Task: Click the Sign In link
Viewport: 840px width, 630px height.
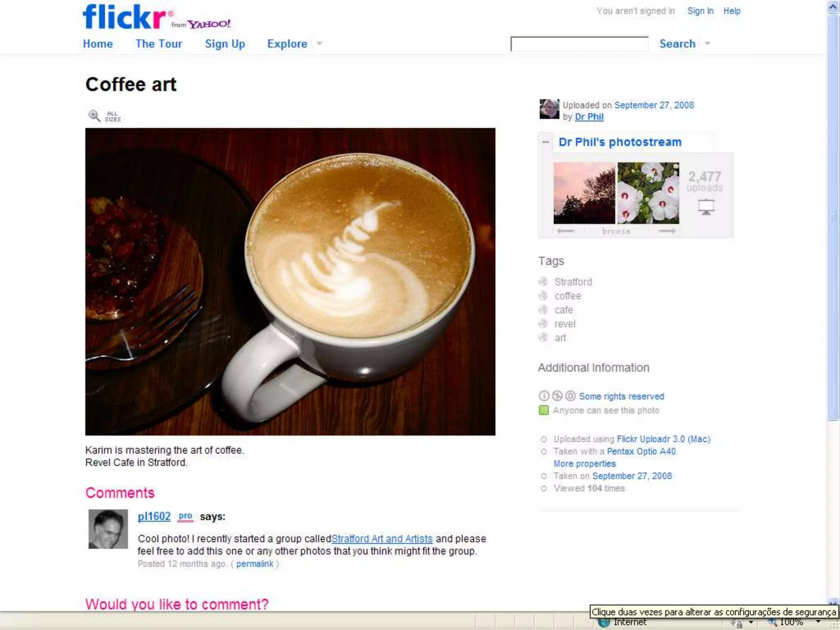Action: 700,11
